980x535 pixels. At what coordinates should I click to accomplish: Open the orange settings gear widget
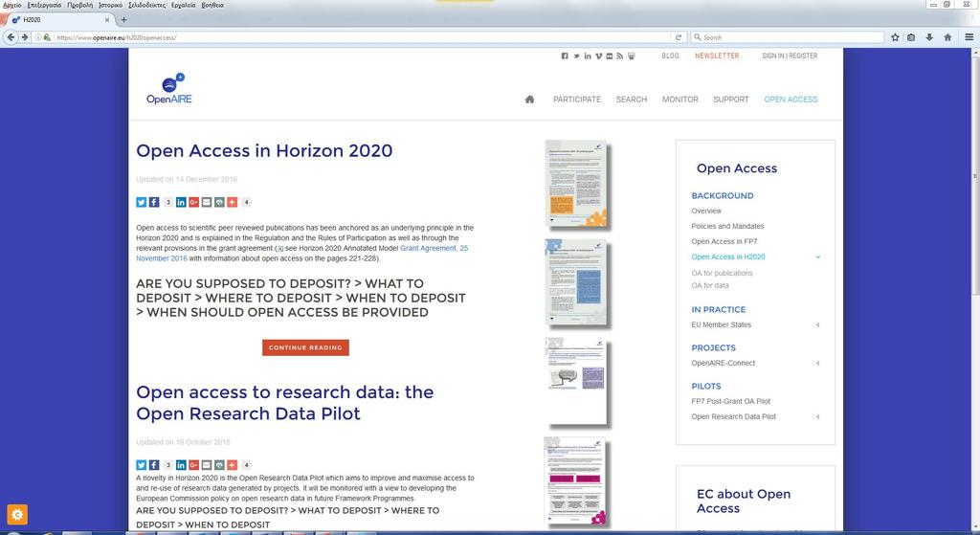coord(17,514)
